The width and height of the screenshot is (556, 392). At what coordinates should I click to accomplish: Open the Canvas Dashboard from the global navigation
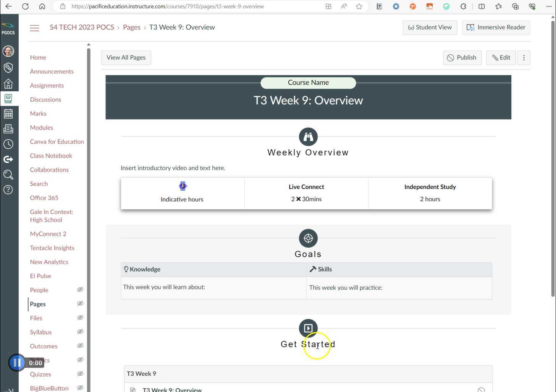(8, 84)
